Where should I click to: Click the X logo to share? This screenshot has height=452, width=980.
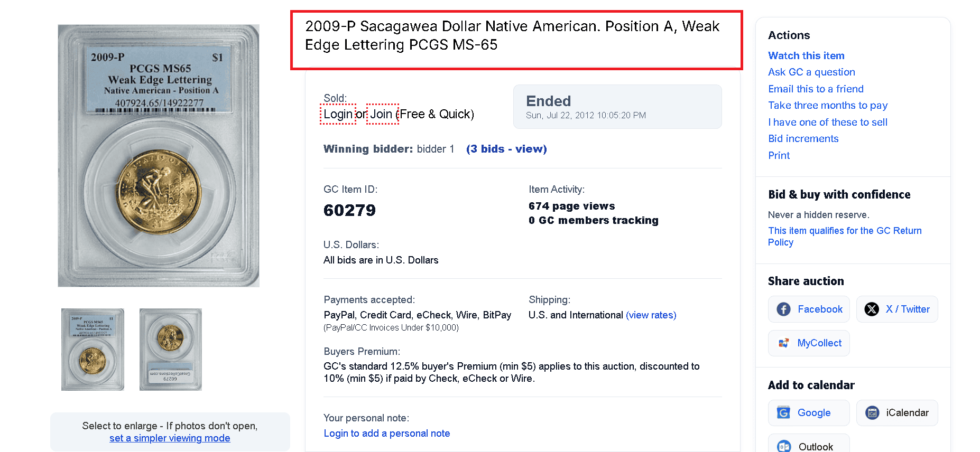tap(872, 309)
